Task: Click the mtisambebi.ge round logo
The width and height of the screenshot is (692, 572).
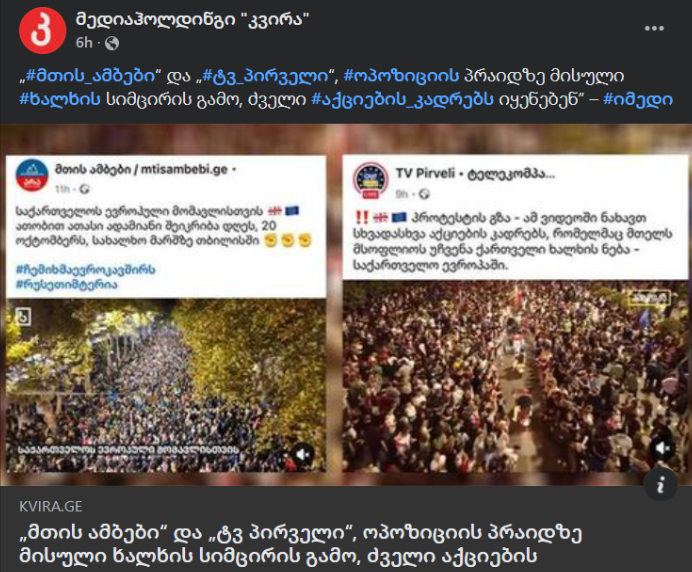Action: point(32,175)
